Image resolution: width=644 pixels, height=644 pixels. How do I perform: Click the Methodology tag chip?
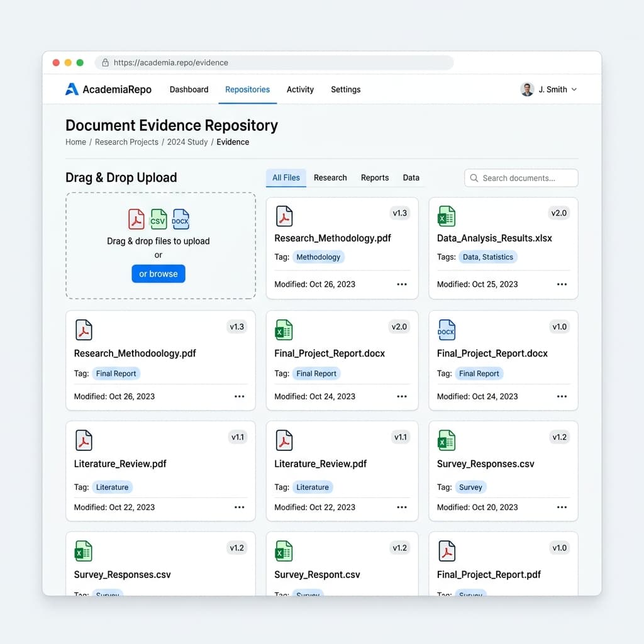tap(318, 257)
